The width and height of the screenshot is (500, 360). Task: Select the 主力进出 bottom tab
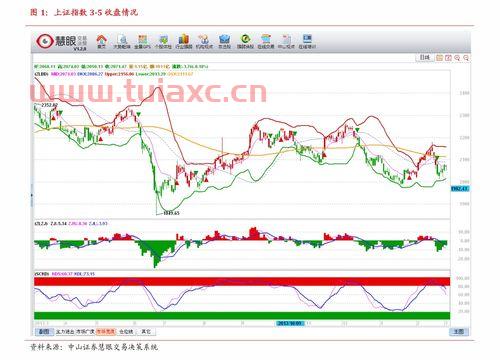(x=65, y=332)
